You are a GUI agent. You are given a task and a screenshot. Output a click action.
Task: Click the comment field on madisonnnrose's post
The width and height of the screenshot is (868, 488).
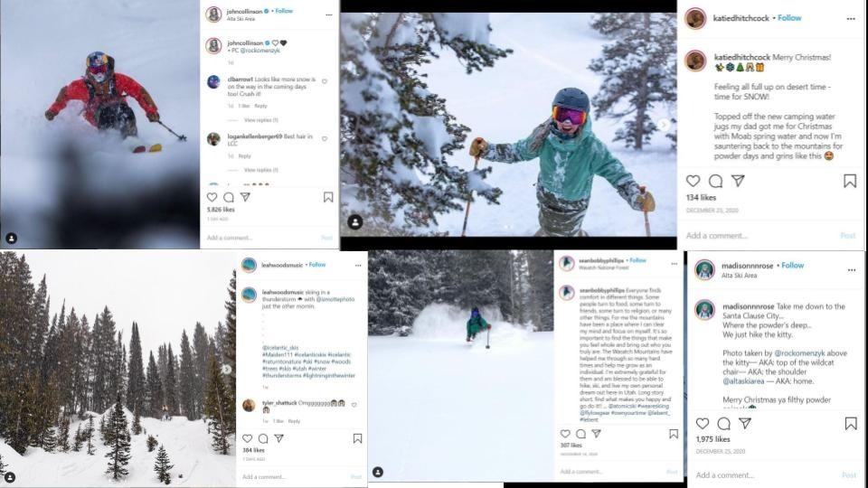759,475
